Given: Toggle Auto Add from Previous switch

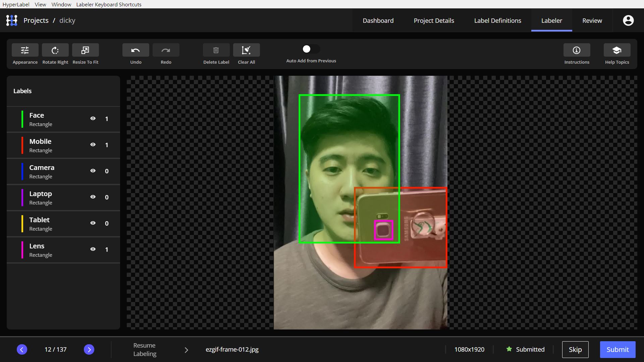Looking at the screenshot, I should click(x=311, y=49).
